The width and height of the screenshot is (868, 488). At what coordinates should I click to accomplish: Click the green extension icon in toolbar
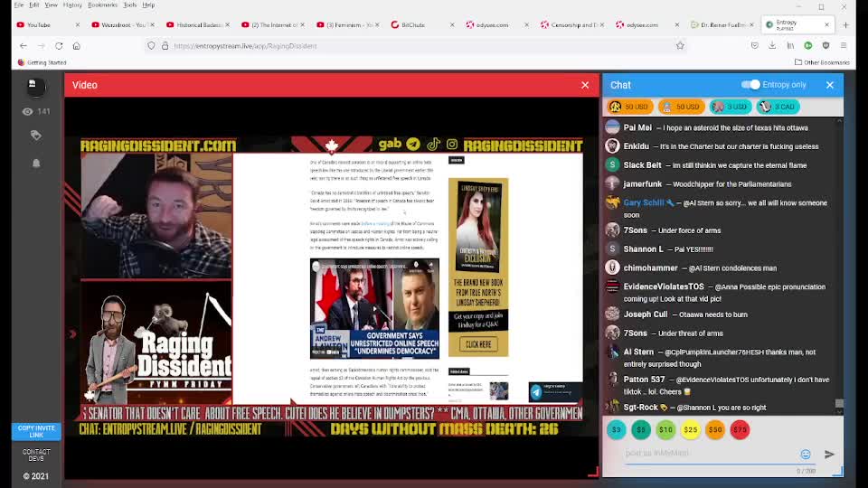[x=808, y=46]
